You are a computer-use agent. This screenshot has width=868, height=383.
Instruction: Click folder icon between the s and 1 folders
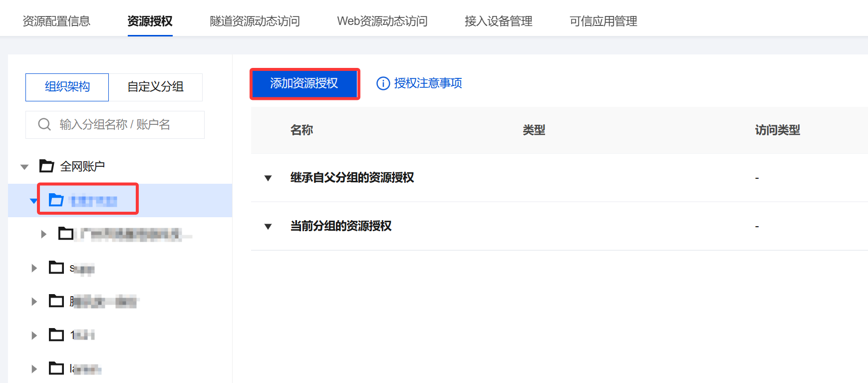56,301
